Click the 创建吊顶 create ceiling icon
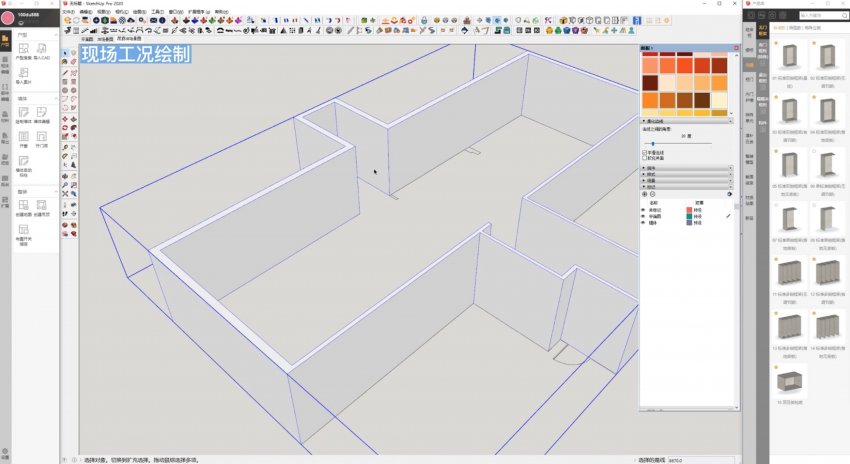Viewport: 850px width, 464px height. [41, 208]
